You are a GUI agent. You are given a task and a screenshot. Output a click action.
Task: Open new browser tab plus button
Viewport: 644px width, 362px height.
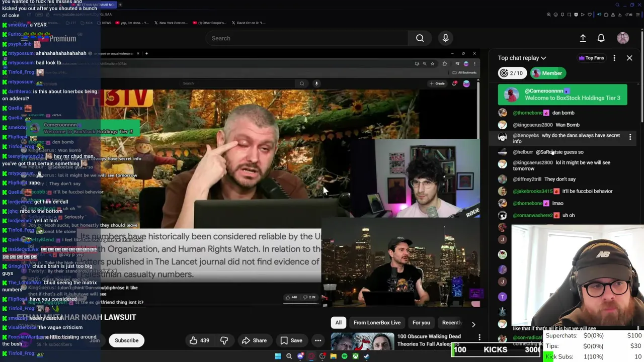tap(120, 5)
